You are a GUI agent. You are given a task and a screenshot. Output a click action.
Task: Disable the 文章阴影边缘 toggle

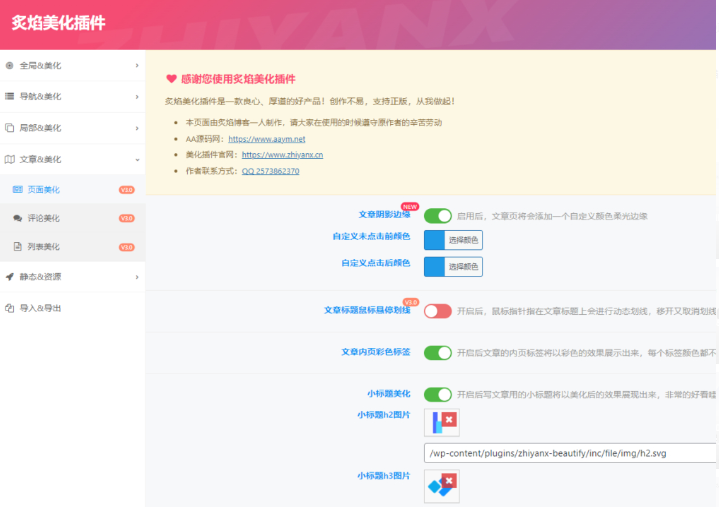pyautogui.click(x=438, y=215)
